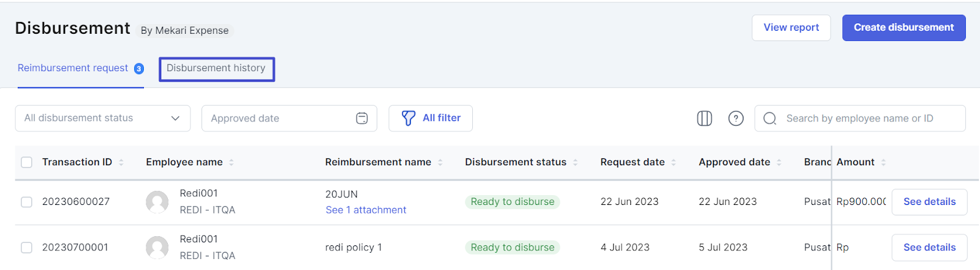Sort by Amount arrows
Viewport: 980px width, 270px height.
coord(883,163)
